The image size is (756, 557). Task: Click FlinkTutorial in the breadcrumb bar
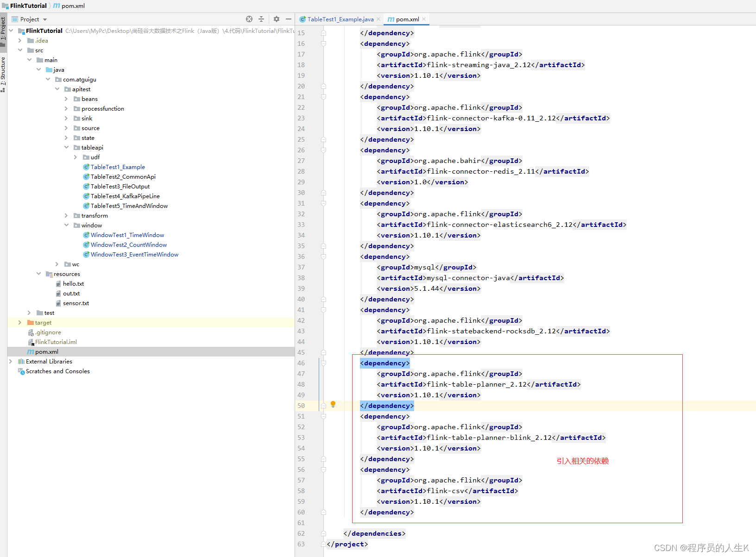[28, 6]
